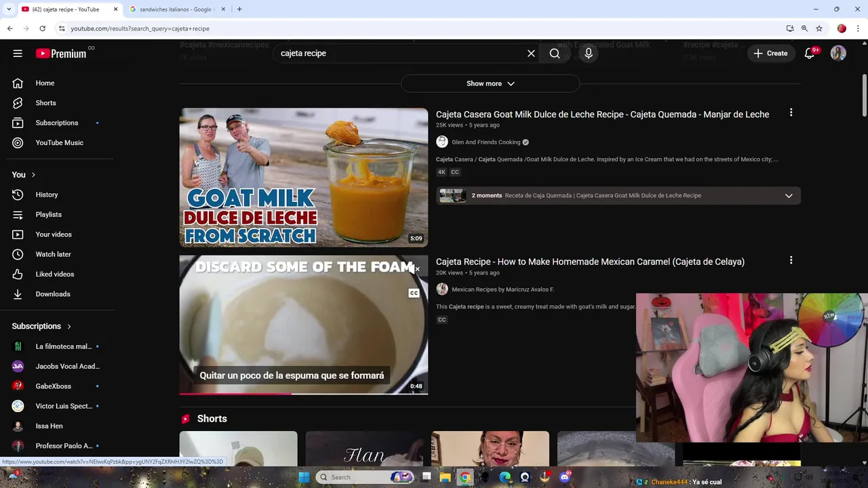Open File Explorer from the taskbar
This screenshot has width=868, height=488.
(x=445, y=477)
